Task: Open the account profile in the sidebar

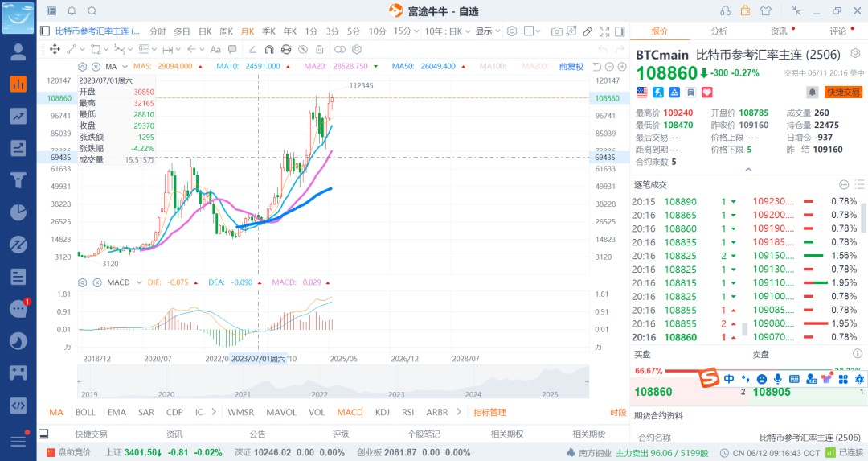Action: (18, 52)
